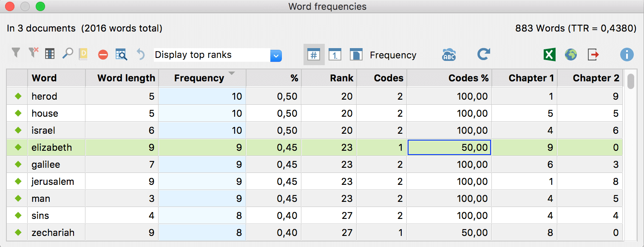Click Chapter 1 value 6 for galilee
Viewport: 644px width, 247px height.
tap(525, 164)
